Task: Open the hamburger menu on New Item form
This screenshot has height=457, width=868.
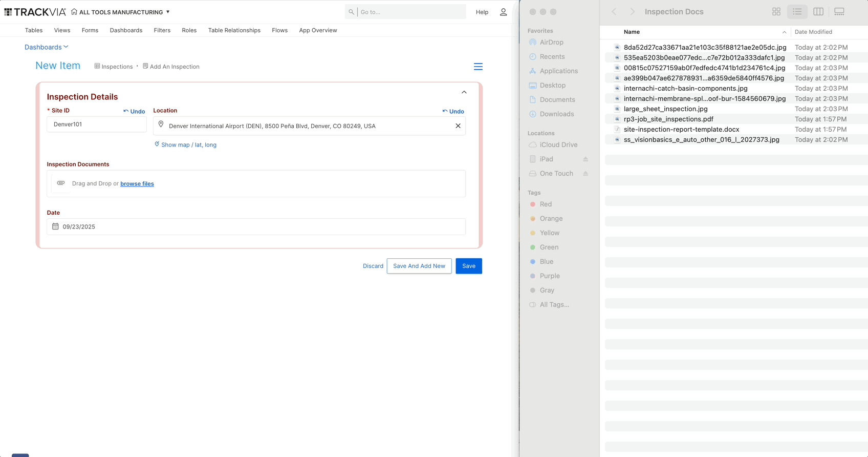Action: pyautogui.click(x=478, y=67)
